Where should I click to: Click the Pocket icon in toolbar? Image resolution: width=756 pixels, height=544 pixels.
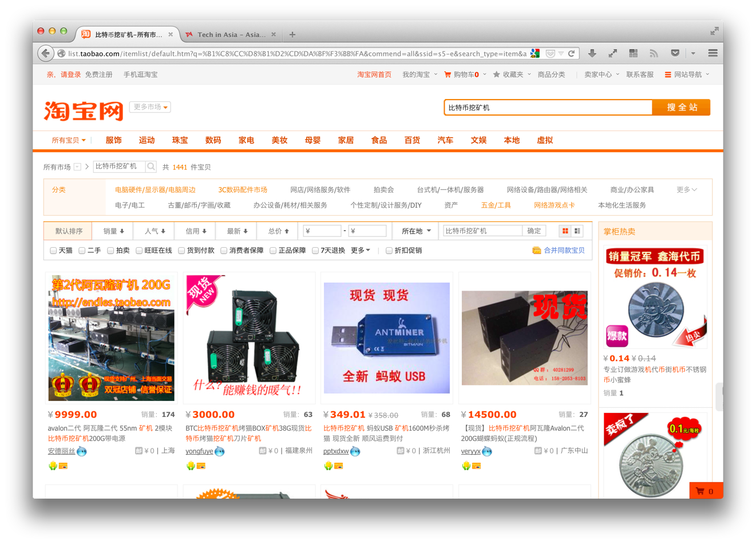point(675,53)
